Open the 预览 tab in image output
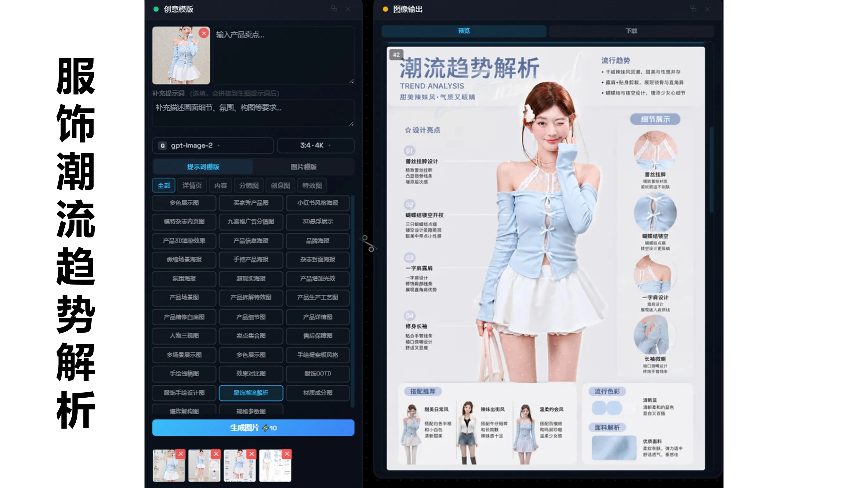 point(464,31)
